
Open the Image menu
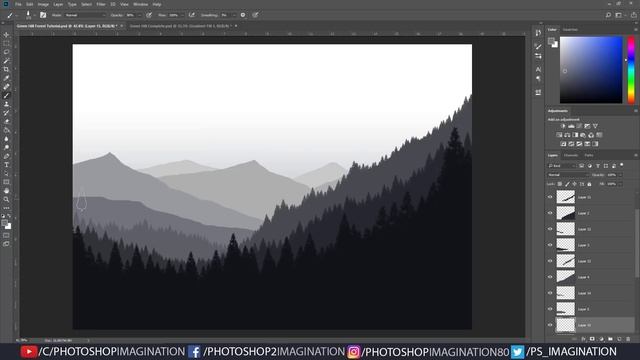coord(43,4)
